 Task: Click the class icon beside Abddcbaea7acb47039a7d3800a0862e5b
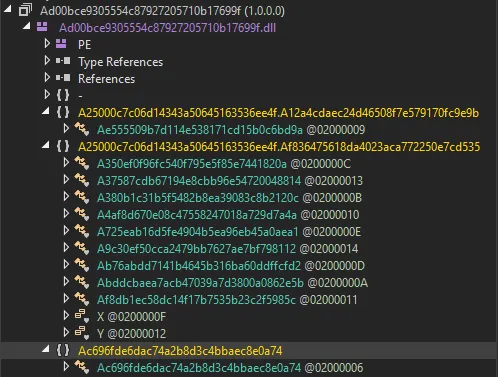(82, 282)
